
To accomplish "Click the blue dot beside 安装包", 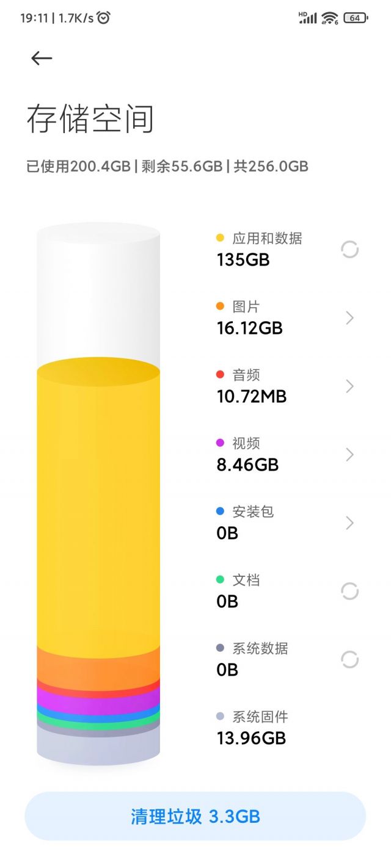I will [x=219, y=512].
